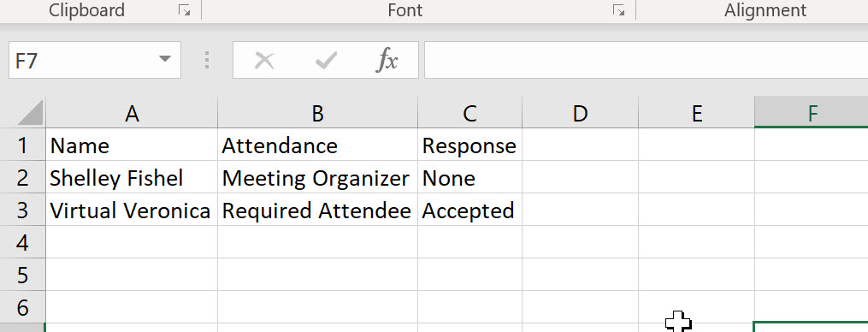The width and height of the screenshot is (868, 332).
Task: Open Insert Function fx button
Action: [387, 60]
